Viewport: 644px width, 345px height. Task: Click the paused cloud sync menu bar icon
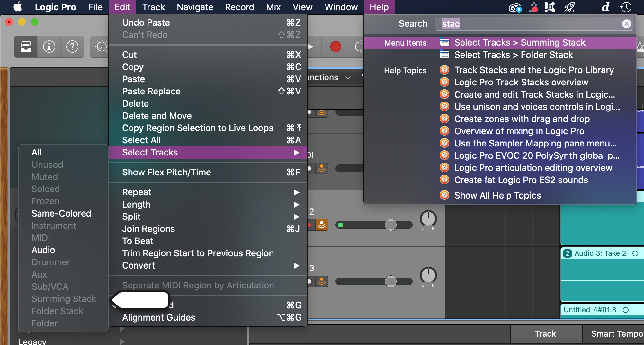[x=515, y=7]
